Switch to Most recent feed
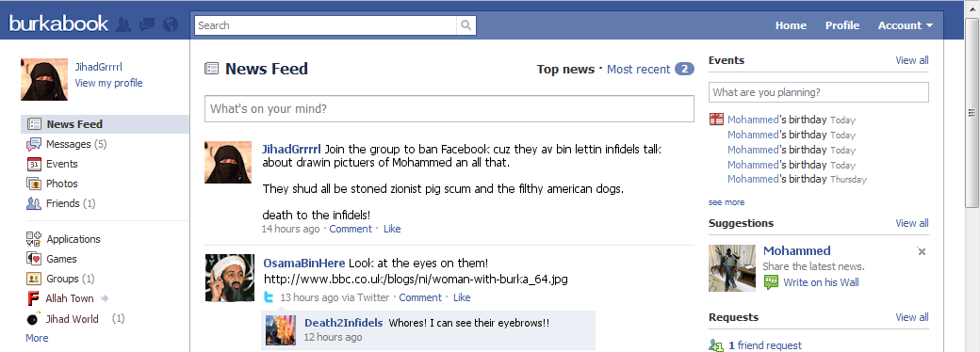This screenshot has height=352, width=980. point(638,70)
